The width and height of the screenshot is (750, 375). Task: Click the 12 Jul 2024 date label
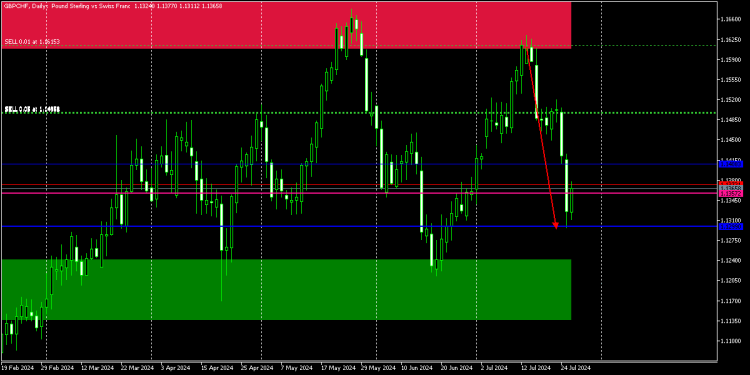pos(536,367)
